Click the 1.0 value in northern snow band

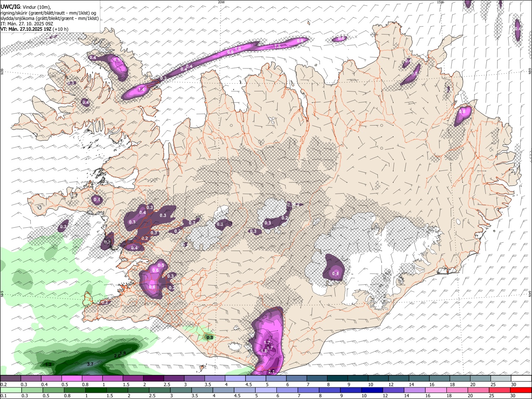pos(238,49)
